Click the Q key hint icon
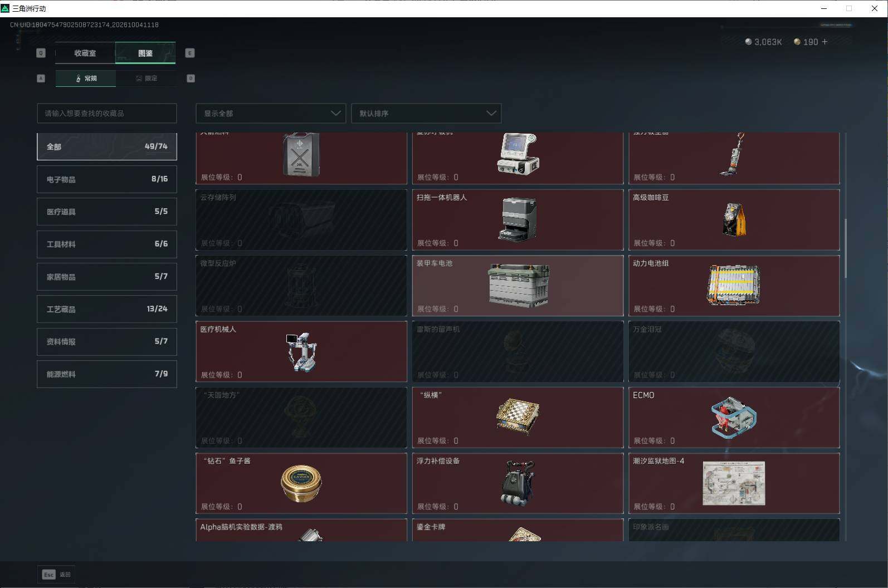 [x=41, y=53]
